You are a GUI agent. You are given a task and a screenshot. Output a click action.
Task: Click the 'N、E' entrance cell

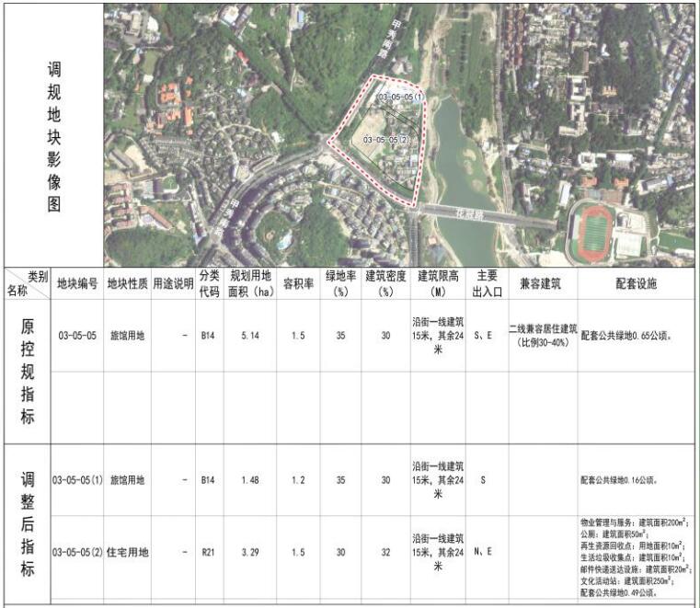click(x=483, y=552)
